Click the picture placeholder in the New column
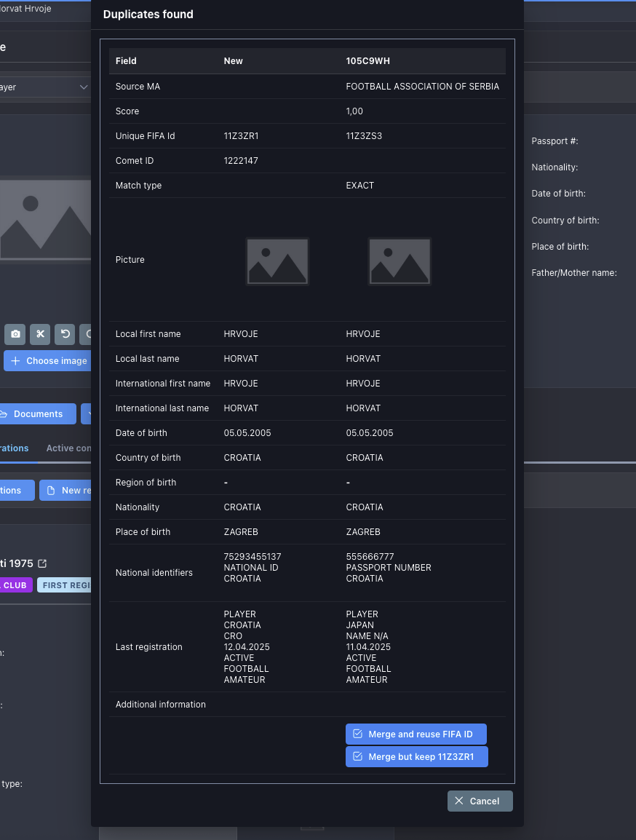 tap(277, 261)
